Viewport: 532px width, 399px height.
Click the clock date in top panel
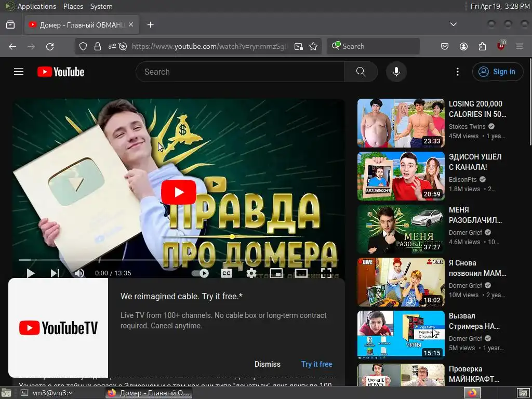click(500, 6)
